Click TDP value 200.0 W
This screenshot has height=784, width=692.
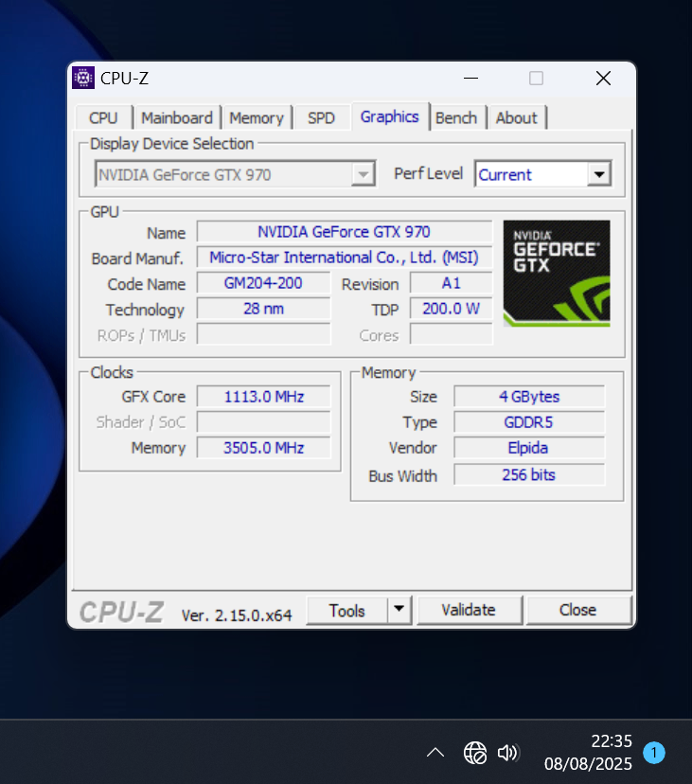(x=451, y=309)
